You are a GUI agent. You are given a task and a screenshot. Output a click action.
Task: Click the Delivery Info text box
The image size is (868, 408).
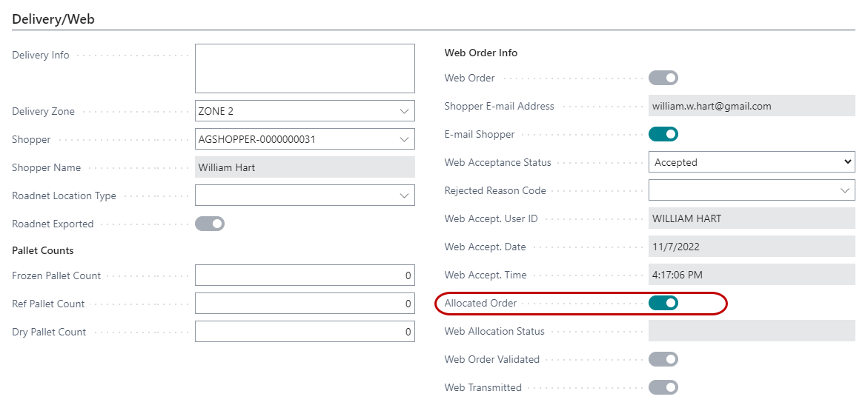click(x=305, y=68)
